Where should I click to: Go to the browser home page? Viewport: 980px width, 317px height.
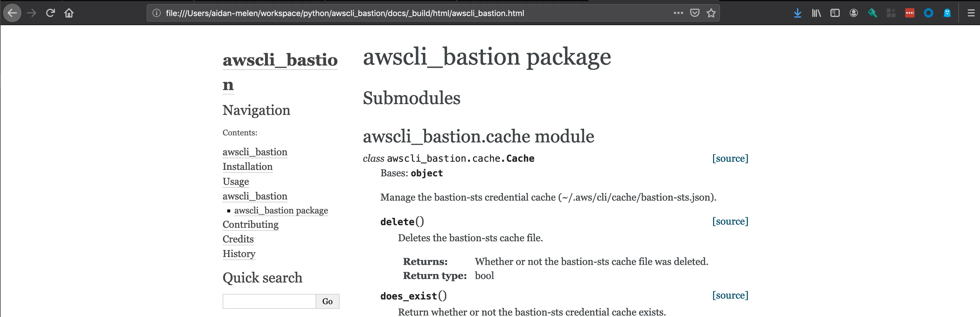point(69,13)
